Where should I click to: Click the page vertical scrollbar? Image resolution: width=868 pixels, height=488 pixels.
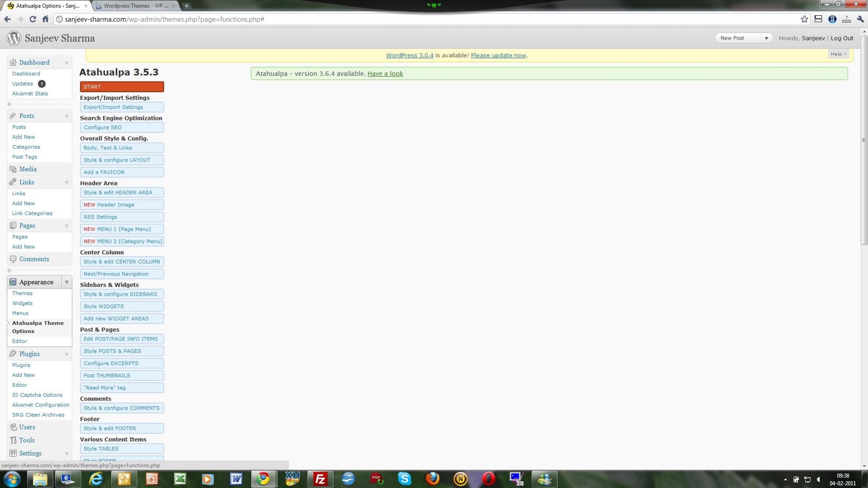pyautogui.click(x=864, y=139)
